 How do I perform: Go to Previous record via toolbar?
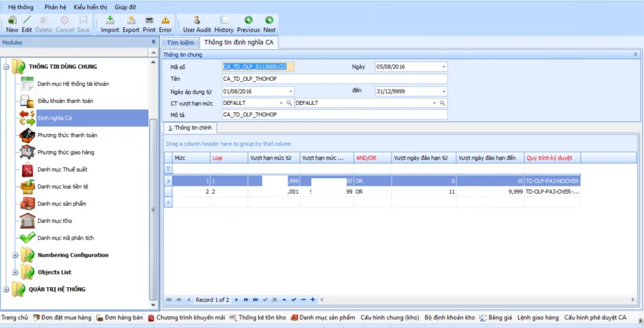(248, 24)
